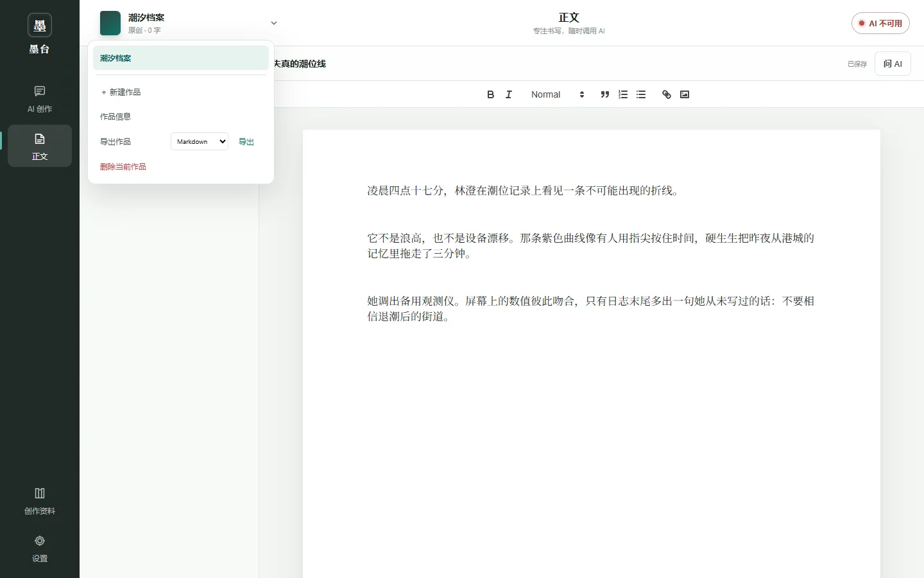The image size is (924, 578).
Task: Switch to the 正文 sidebar section
Action: coord(40,146)
